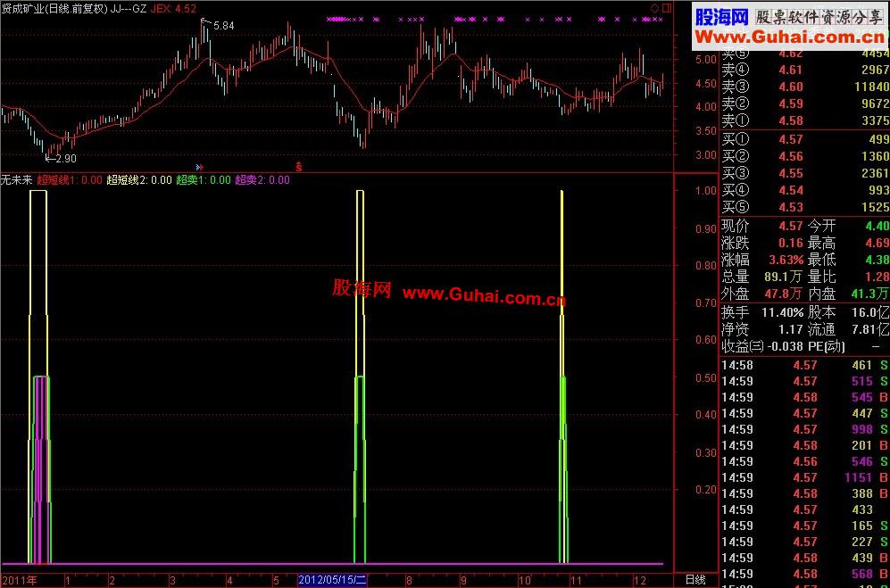Click the 股本 value 16.0亿

(x=872, y=312)
